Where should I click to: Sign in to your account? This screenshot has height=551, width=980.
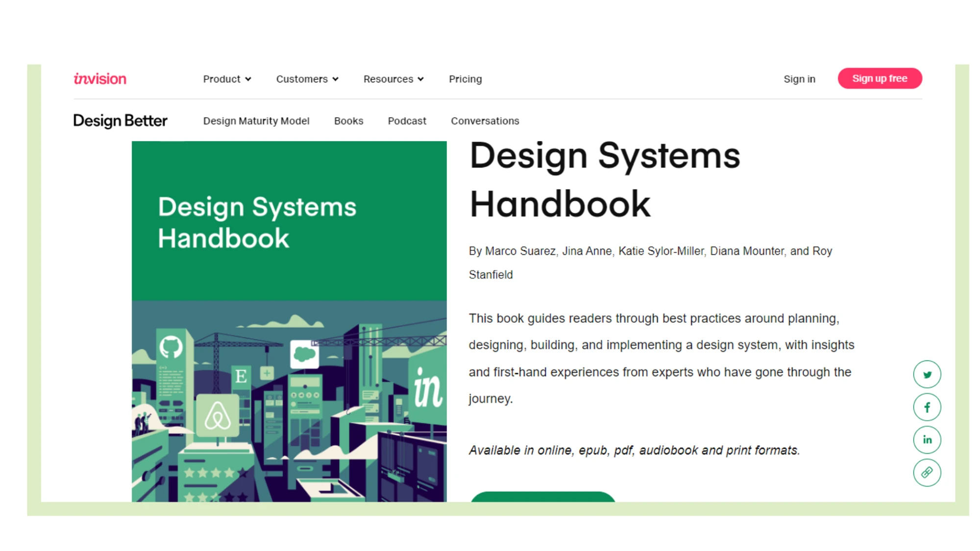pyautogui.click(x=800, y=78)
